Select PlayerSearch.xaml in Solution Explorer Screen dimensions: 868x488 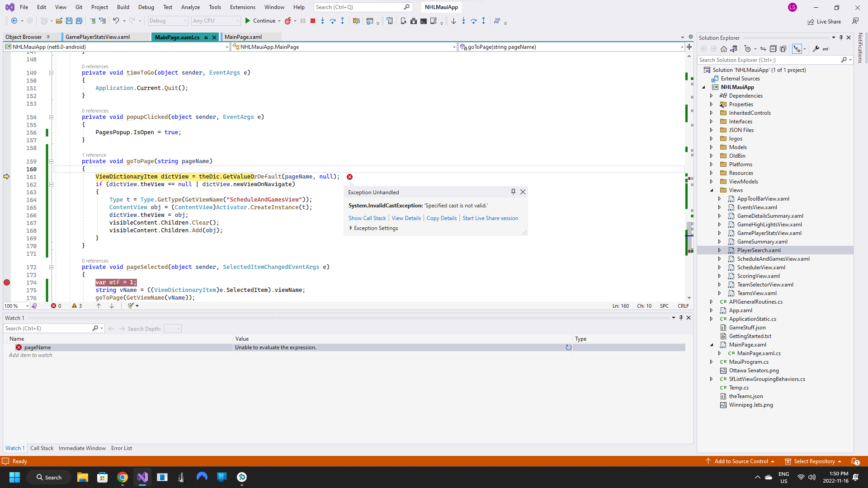coord(759,250)
